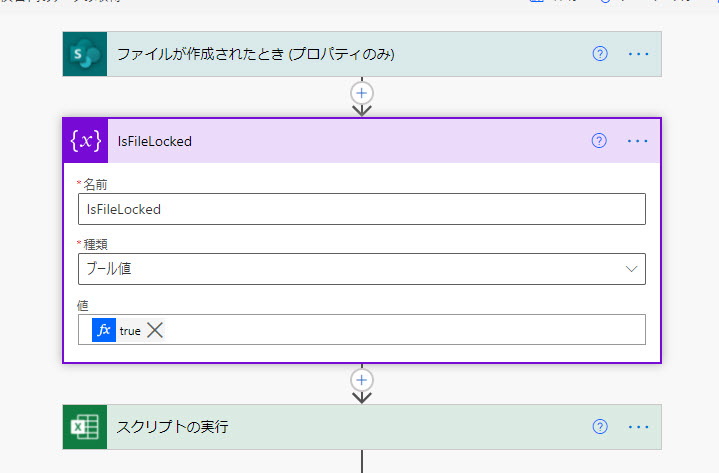Open the ブール値 type combo box

[x=362, y=269]
